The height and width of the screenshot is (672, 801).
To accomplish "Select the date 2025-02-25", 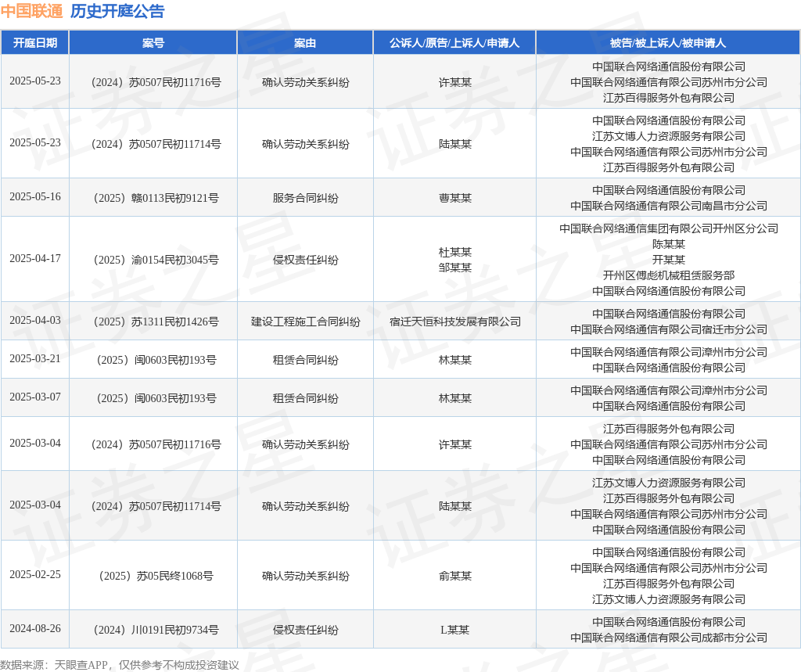I will click(34, 575).
